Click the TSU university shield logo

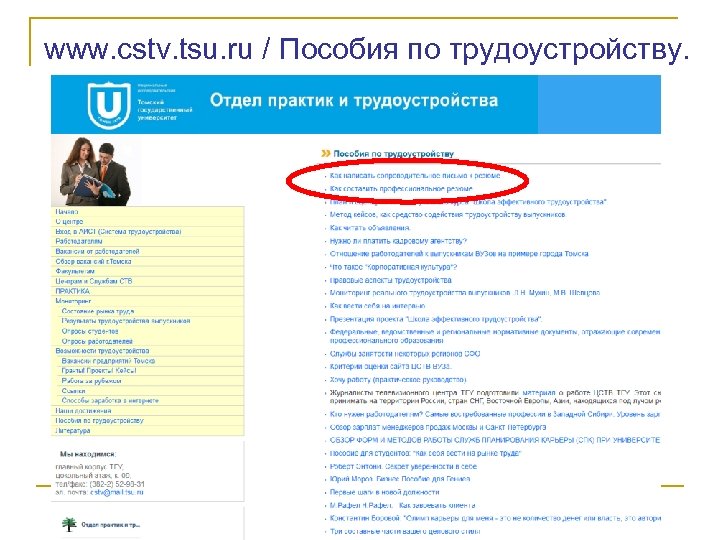point(109,105)
